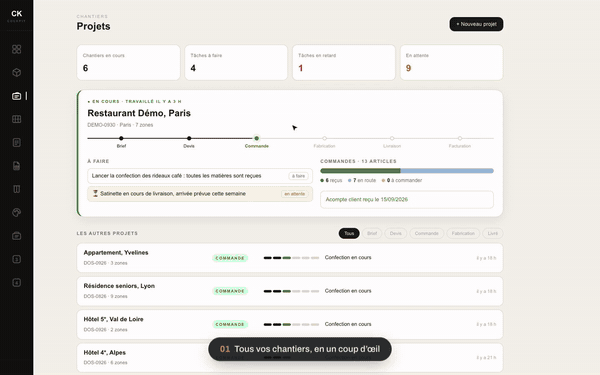Open the Appartement, Yvelines project row
This screenshot has height=375, width=600.
point(290,258)
